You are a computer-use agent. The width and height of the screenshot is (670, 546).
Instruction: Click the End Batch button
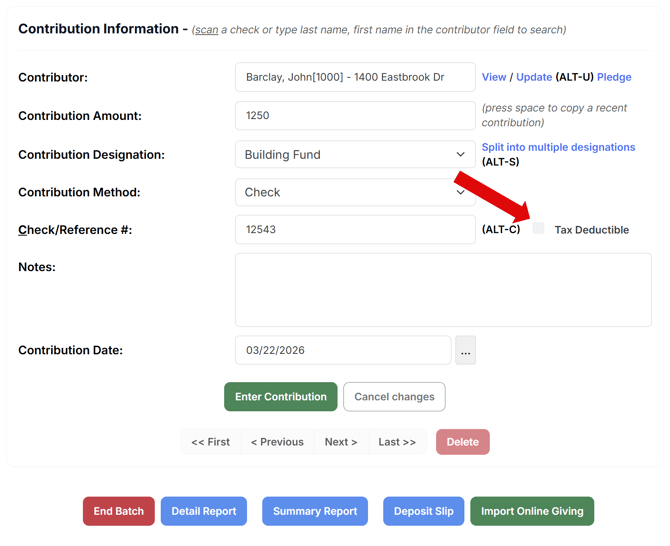pyautogui.click(x=118, y=511)
